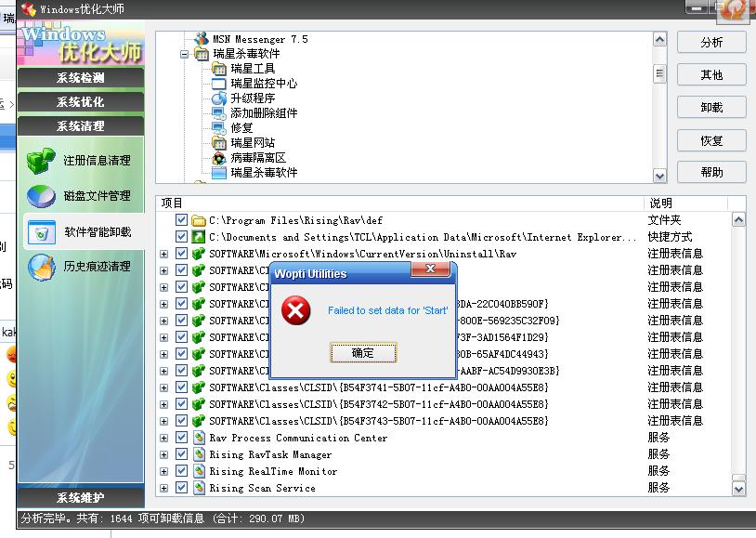Open 历史痕迹清理 history cleanup icon

click(42, 267)
